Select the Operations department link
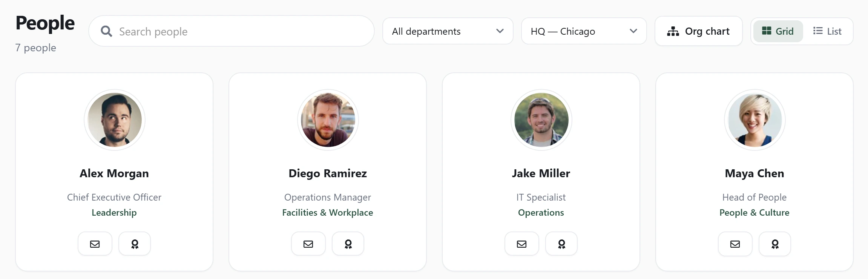This screenshot has height=279, width=868. coord(541,213)
